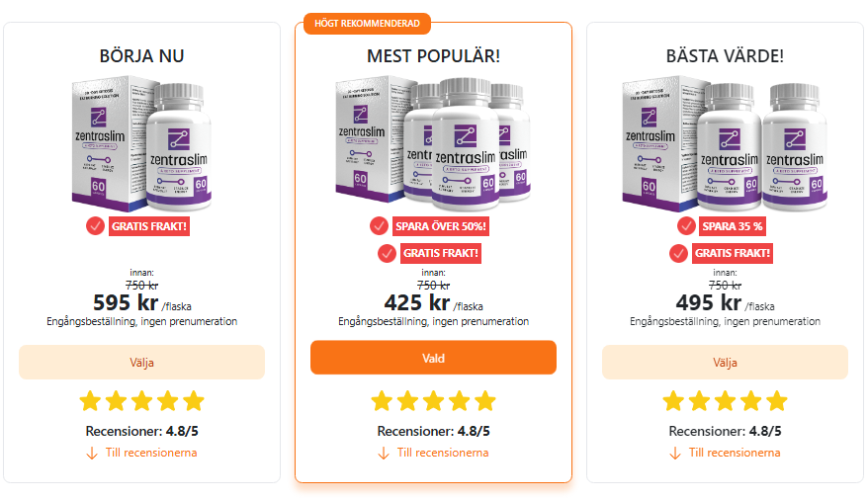Click the two-bottle product image
This screenshot has width=868, height=501.
point(725,144)
